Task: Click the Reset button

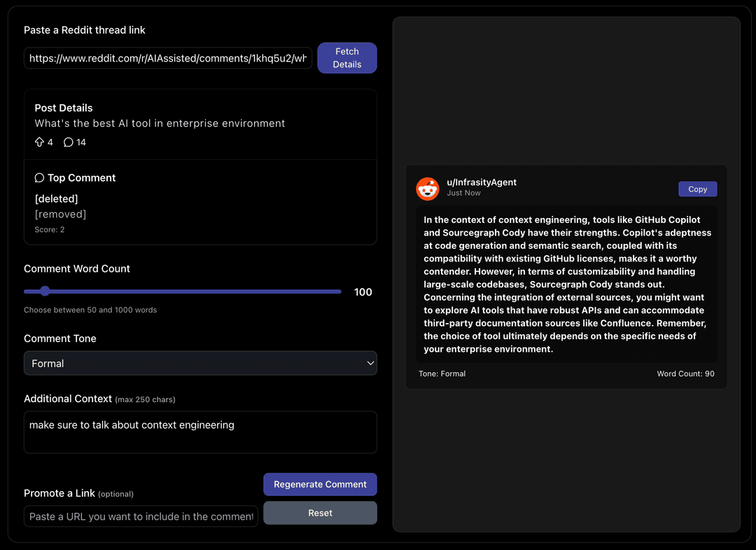Action: click(x=320, y=513)
